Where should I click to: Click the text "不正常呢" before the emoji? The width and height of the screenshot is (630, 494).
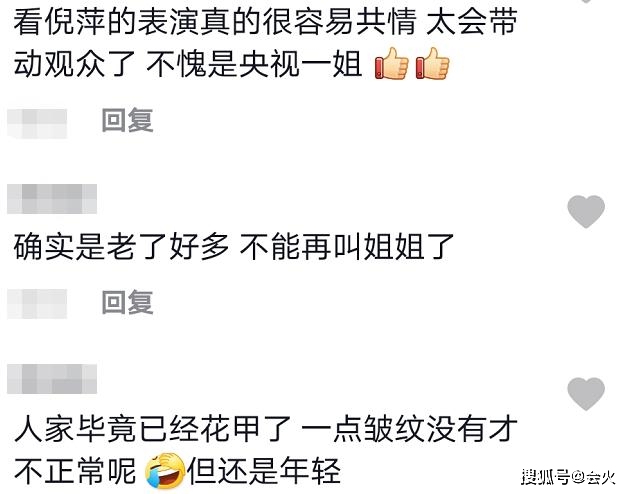[x=75, y=471]
